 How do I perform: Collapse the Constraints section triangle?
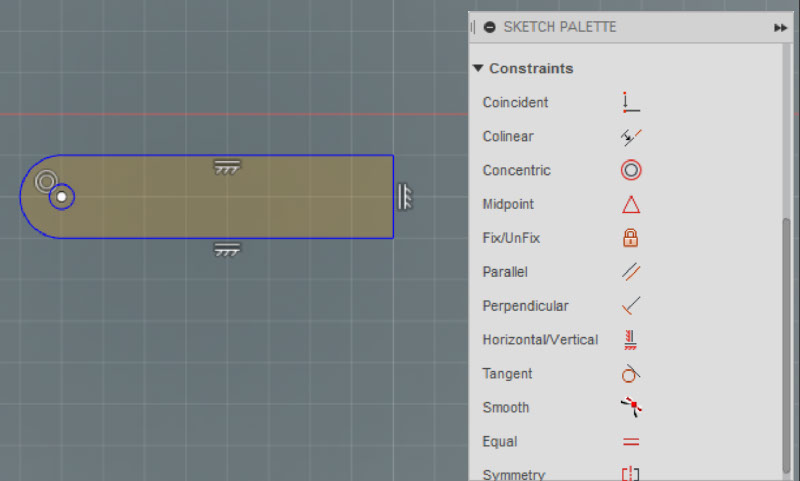[x=478, y=68]
